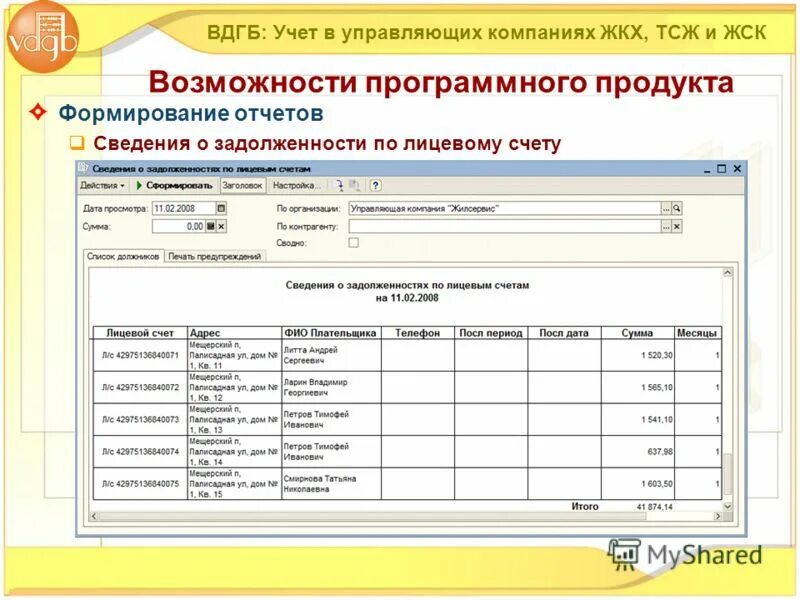Click the magnifier search icon beside По организации
The width and height of the screenshot is (800, 600).
pyautogui.click(x=676, y=208)
